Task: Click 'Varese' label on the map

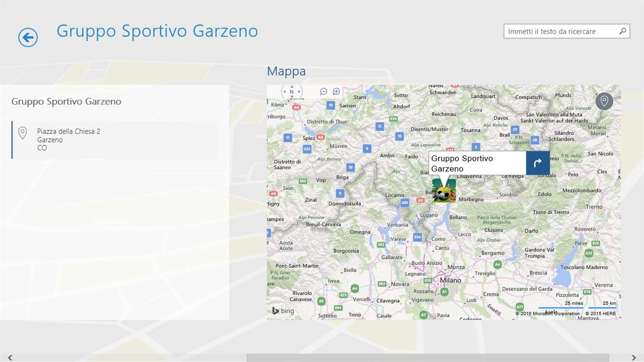Action: pyautogui.click(x=398, y=239)
